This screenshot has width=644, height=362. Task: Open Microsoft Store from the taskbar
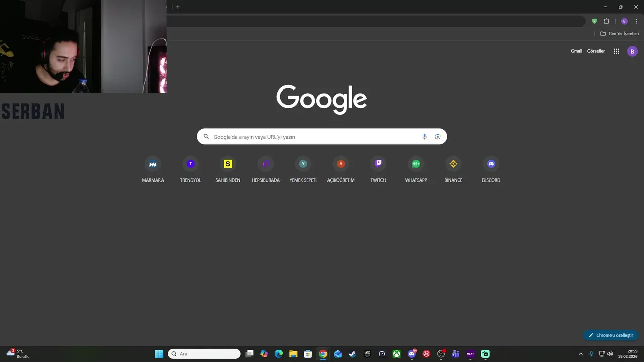pyautogui.click(x=308, y=354)
